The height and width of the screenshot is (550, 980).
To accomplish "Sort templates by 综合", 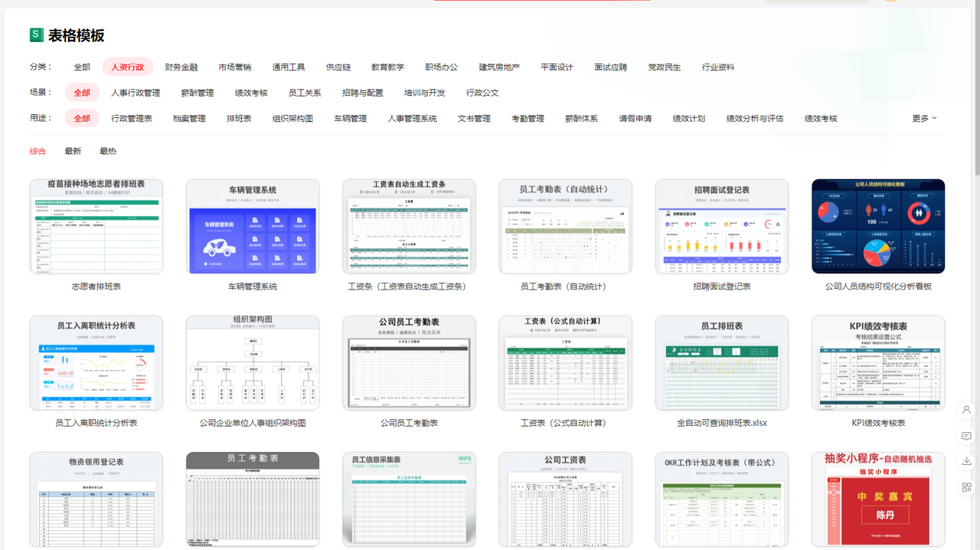I will 38,152.
